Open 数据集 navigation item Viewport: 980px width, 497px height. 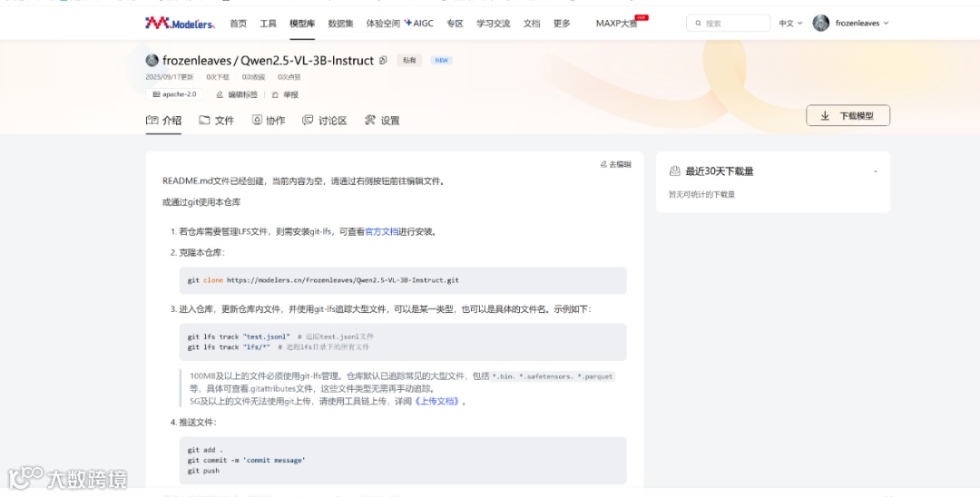(x=340, y=23)
